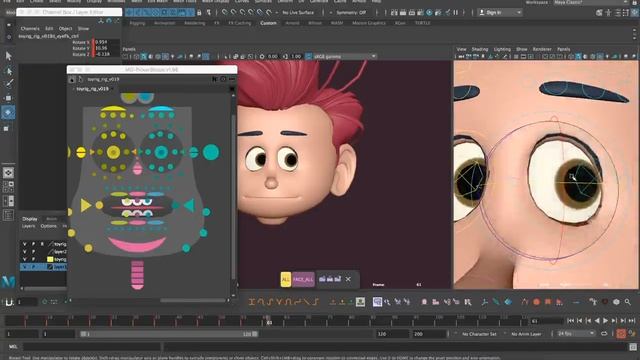Select the yellow right-eye center control in the picker
This screenshot has width=640, height=360.
[x=113, y=152]
